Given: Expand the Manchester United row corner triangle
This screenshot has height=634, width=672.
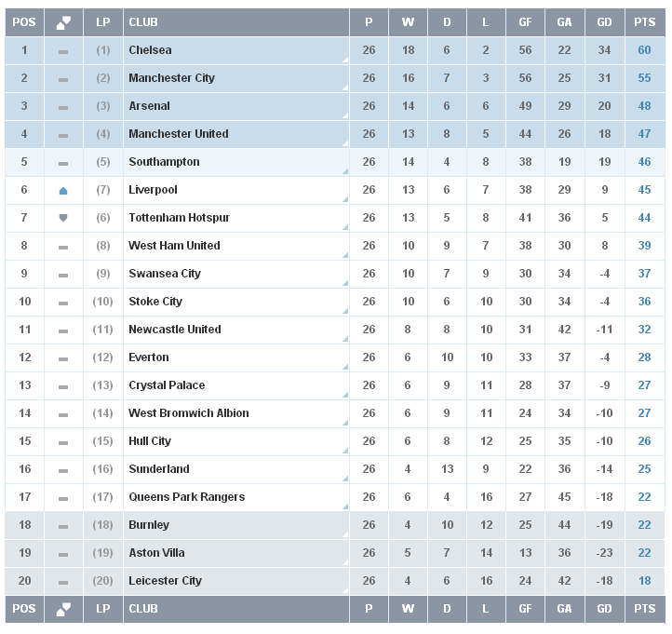Looking at the screenshot, I should tap(345, 143).
